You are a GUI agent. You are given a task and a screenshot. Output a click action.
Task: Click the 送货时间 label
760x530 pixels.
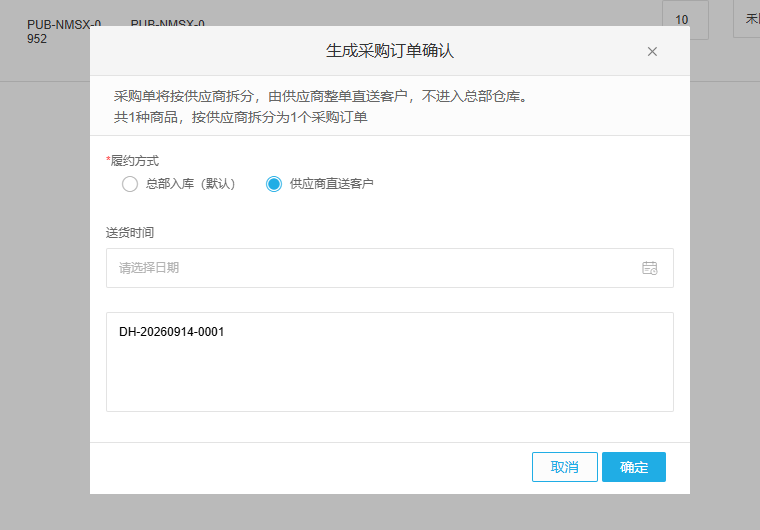pos(130,233)
